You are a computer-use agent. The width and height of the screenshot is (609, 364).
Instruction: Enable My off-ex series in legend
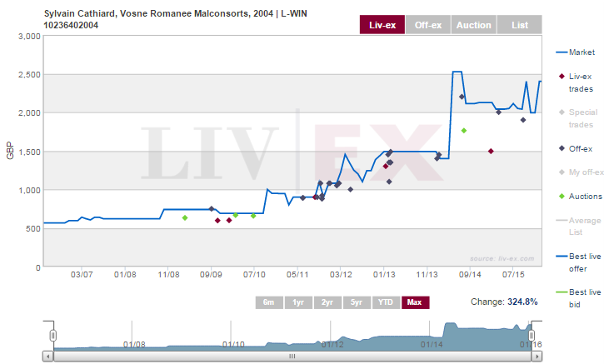(x=581, y=172)
